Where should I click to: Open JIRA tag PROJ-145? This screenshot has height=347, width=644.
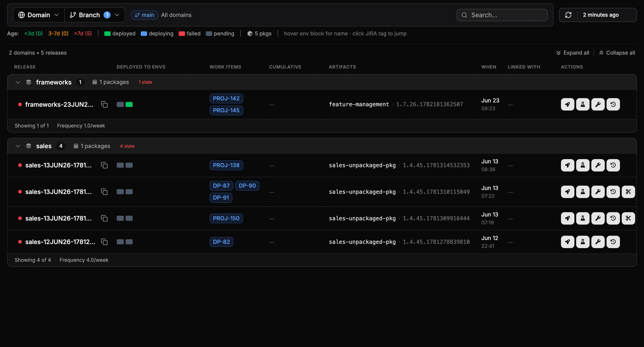(x=226, y=111)
